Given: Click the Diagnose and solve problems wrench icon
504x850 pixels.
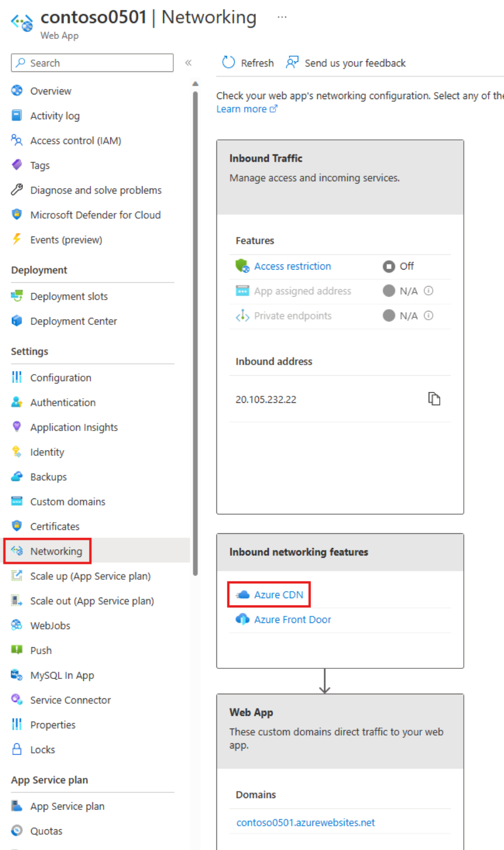Looking at the screenshot, I should point(17,190).
